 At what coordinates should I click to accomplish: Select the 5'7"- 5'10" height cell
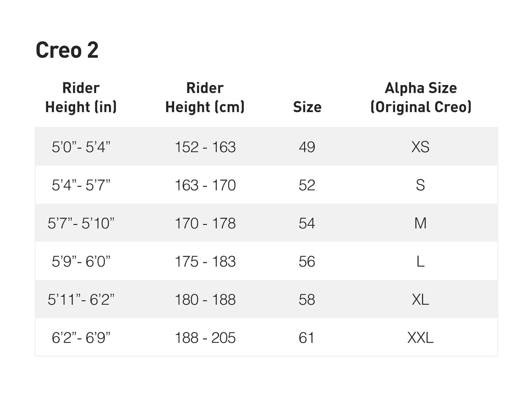(x=81, y=223)
